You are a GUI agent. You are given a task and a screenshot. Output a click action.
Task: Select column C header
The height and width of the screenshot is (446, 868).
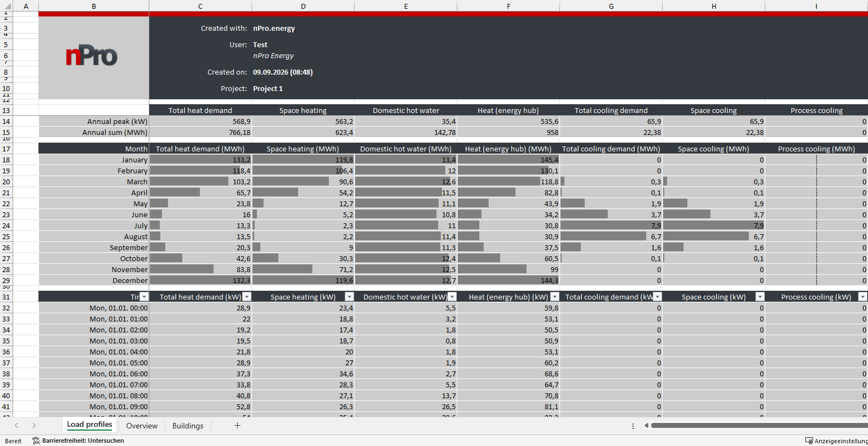[x=200, y=6]
